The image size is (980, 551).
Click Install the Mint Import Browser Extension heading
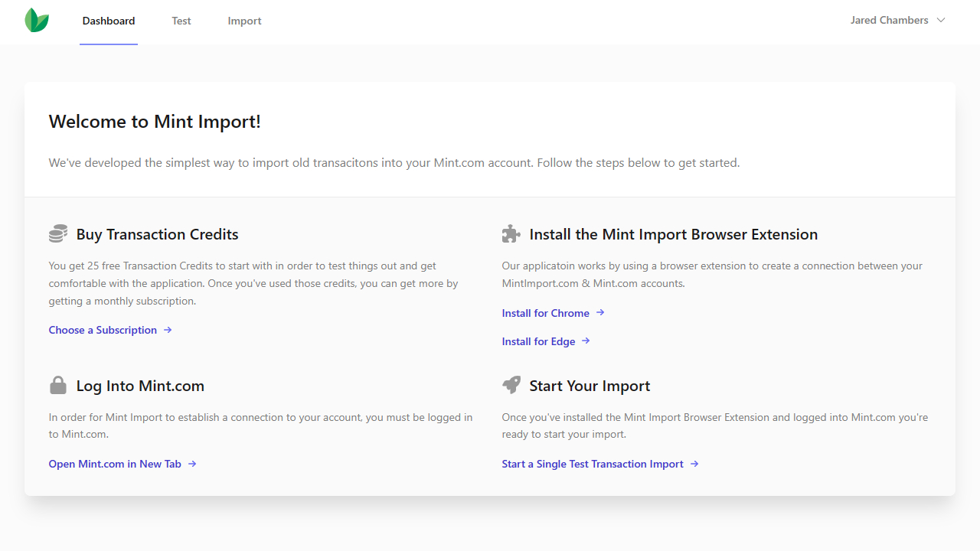click(x=674, y=234)
